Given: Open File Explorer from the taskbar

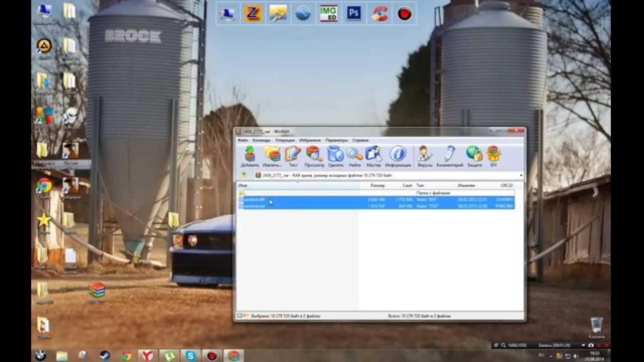Looking at the screenshot, I should tap(61, 355).
